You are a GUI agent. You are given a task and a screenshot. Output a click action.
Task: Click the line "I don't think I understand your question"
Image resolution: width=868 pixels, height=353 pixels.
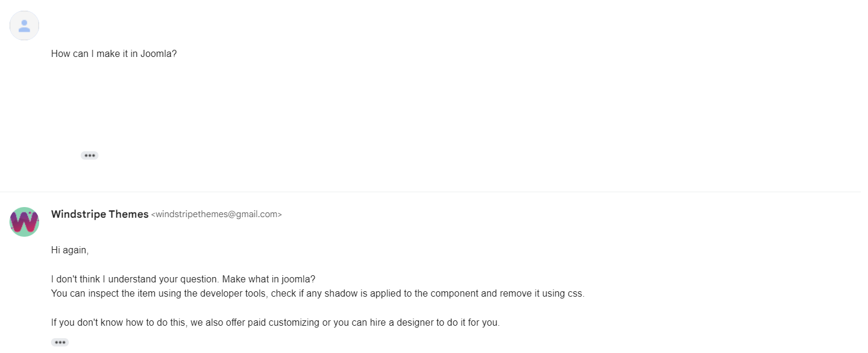click(x=135, y=279)
